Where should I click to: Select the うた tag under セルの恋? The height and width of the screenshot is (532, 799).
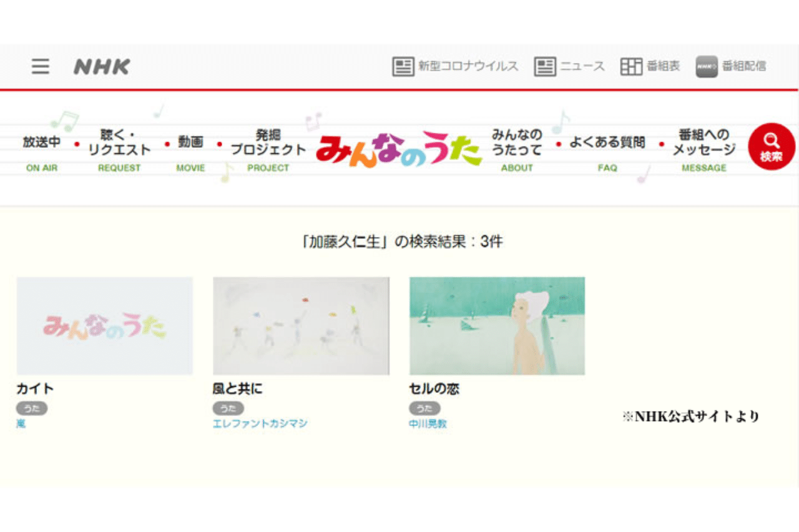(424, 408)
